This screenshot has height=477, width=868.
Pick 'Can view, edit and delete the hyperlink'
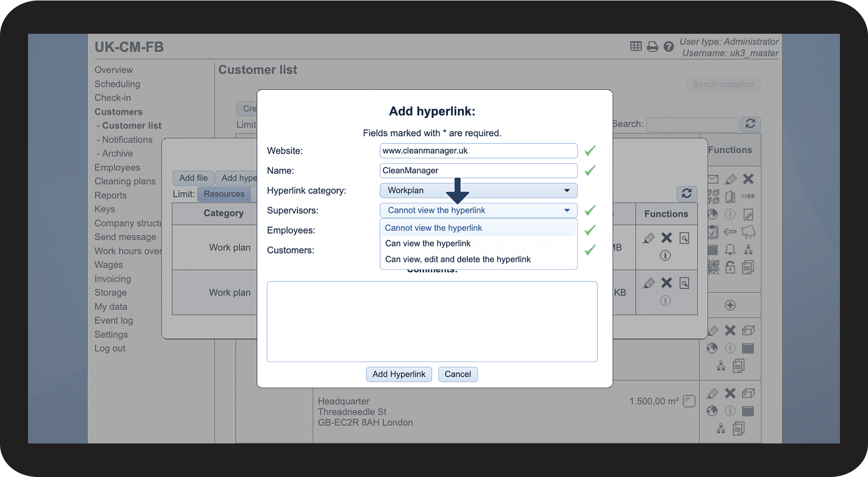click(478, 259)
